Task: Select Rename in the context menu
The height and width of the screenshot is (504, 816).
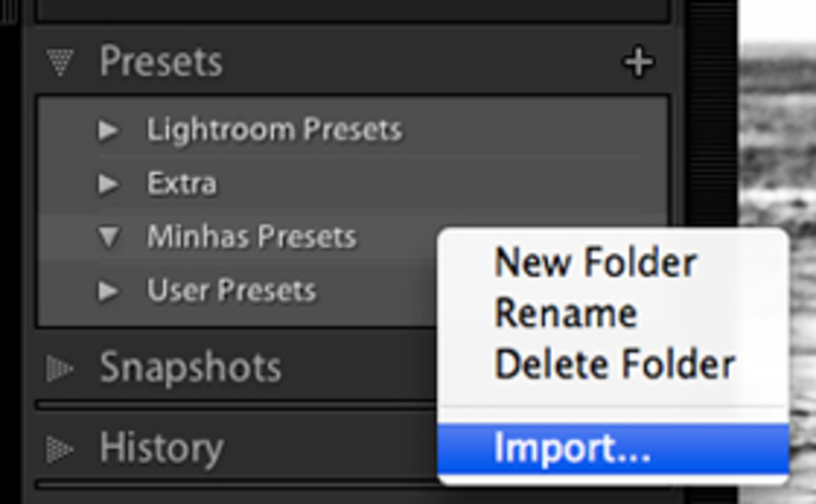Action: (x=565, y=313)
